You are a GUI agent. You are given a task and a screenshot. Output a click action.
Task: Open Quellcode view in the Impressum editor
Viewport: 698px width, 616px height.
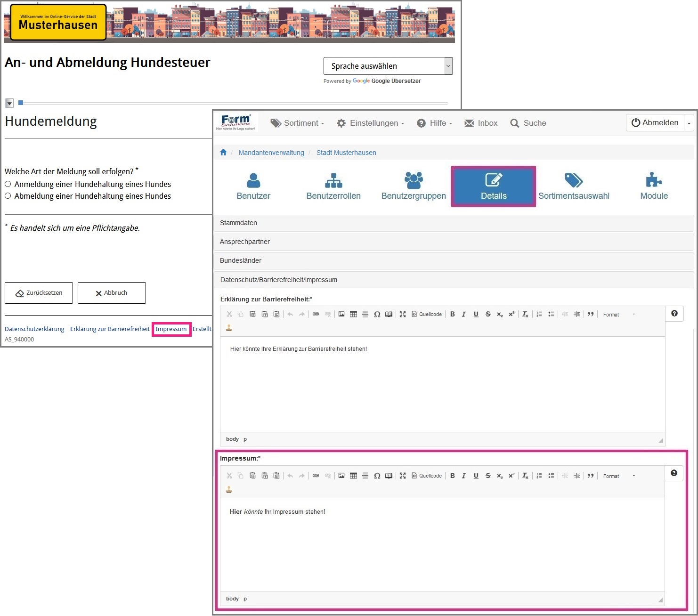pos(427,476)
